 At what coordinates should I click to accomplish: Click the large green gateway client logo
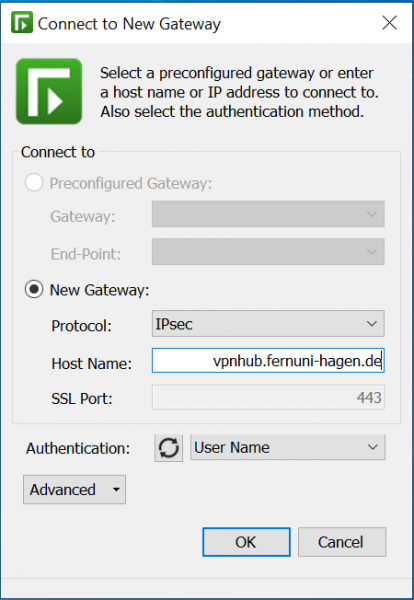pos(49,91)
